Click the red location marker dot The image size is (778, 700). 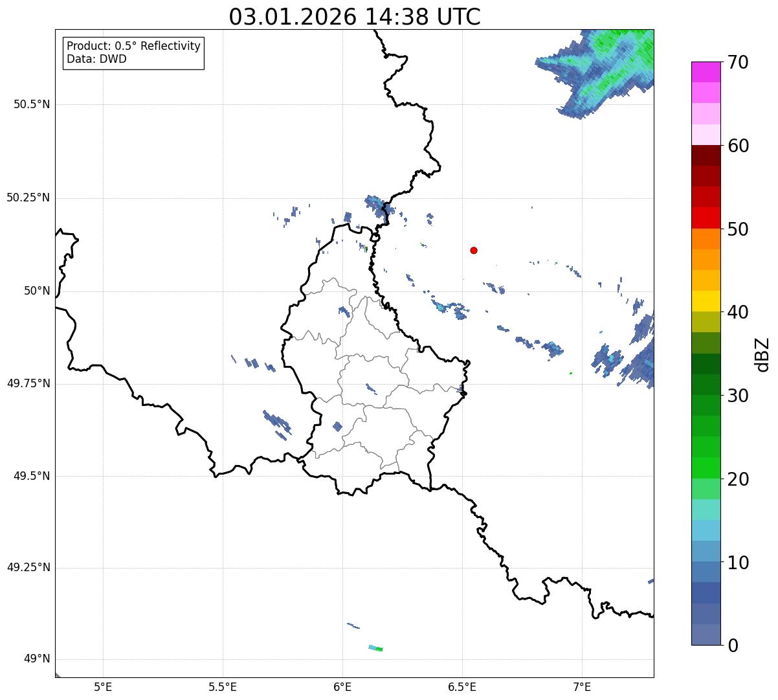[474, 250]
